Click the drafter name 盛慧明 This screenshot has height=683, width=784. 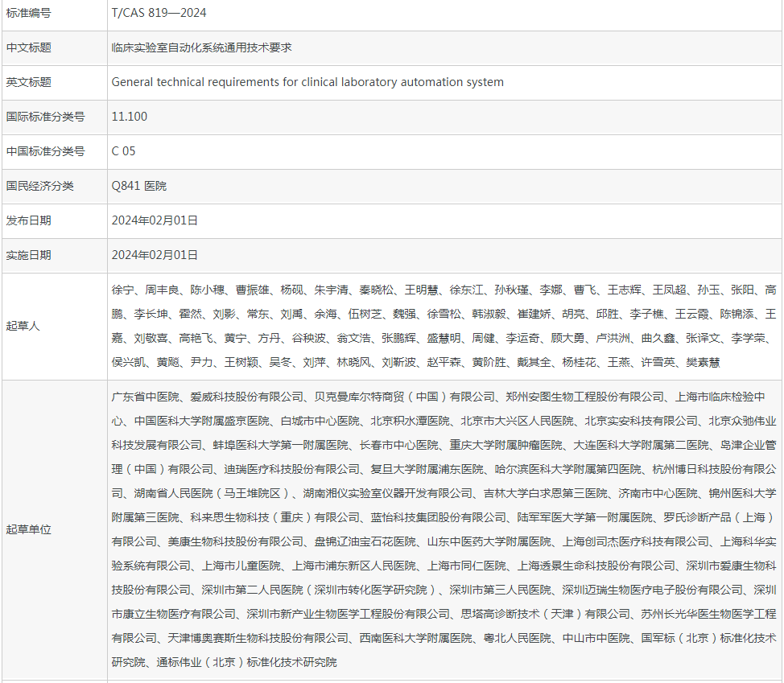tap(444, 339)
